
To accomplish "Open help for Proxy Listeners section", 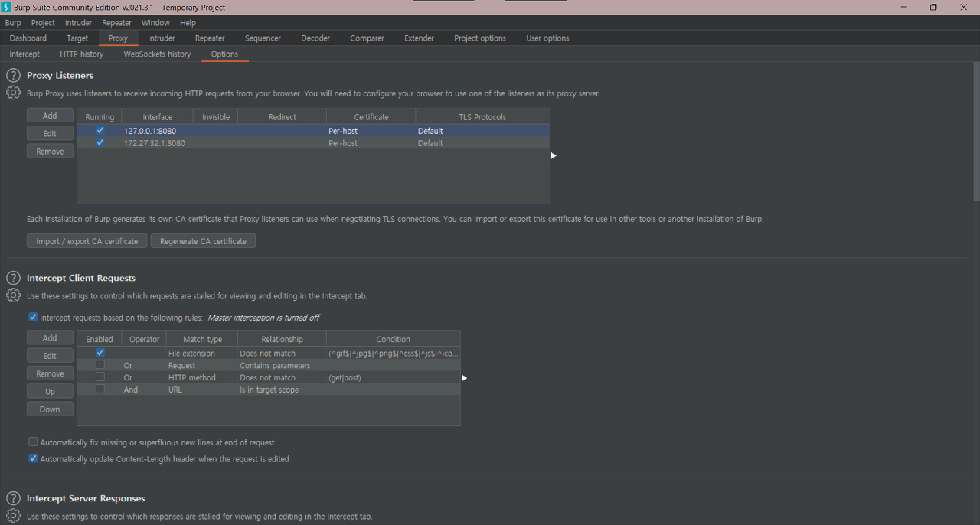I will (x=13, y=76).
